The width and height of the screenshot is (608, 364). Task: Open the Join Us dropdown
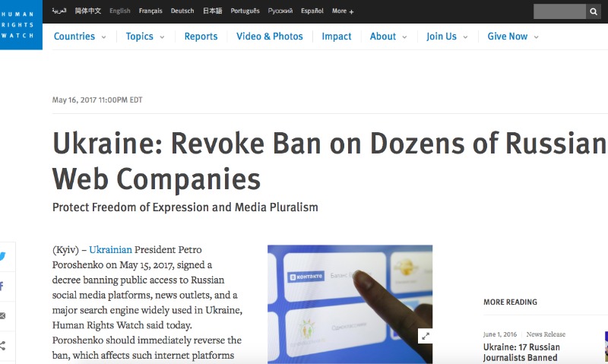[x=447, y=36]
